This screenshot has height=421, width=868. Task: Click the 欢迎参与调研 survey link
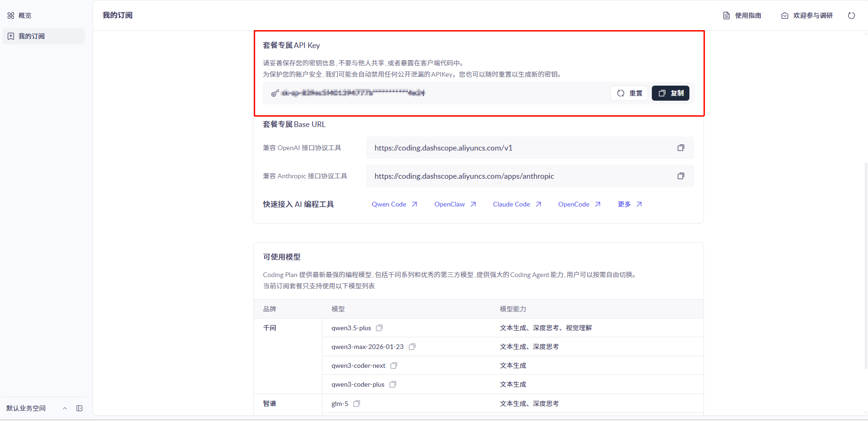pyautogui.click(x=807, y=16)
